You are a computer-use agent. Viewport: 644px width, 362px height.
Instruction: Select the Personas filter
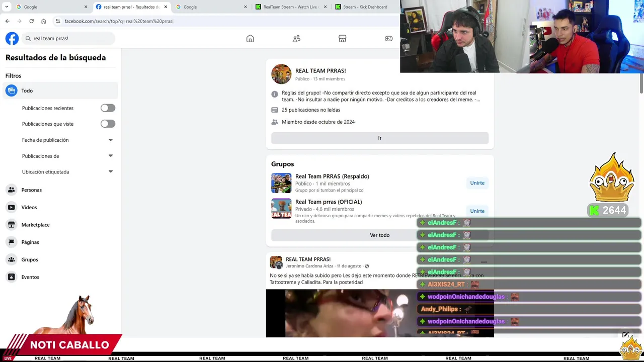pos(60,190)
